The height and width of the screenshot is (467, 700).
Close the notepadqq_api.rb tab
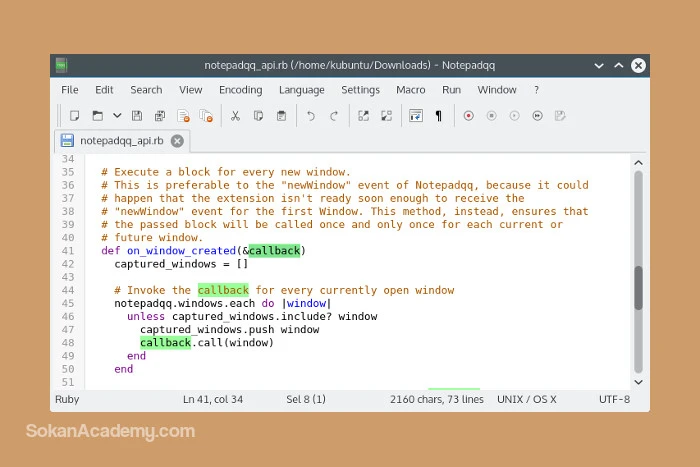tap(177, 141)
